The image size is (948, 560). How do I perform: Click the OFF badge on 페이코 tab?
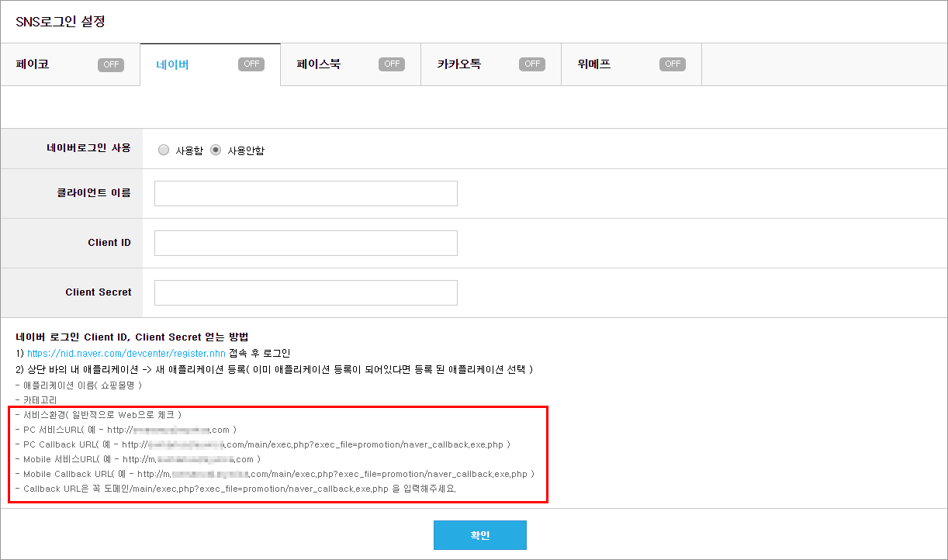click(x=111, y=64)
